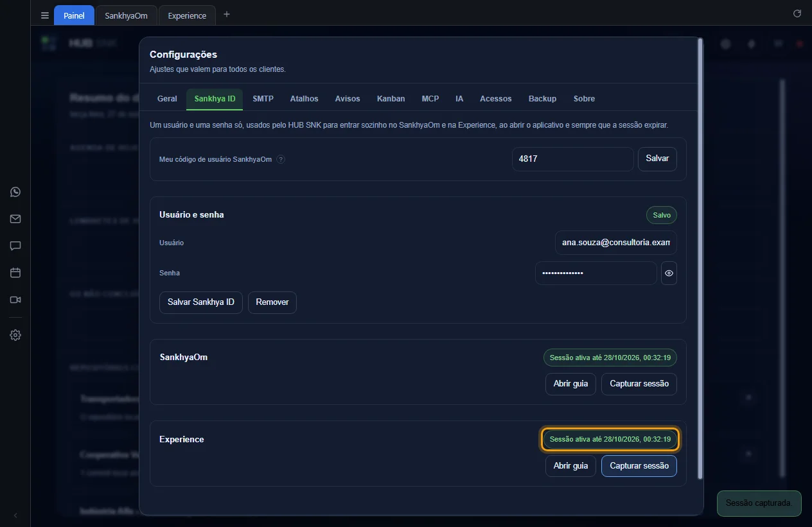This screenshot has height=527, width=812.
Task: Open the mail envelope icon in the sidebar
Action: 15,219
